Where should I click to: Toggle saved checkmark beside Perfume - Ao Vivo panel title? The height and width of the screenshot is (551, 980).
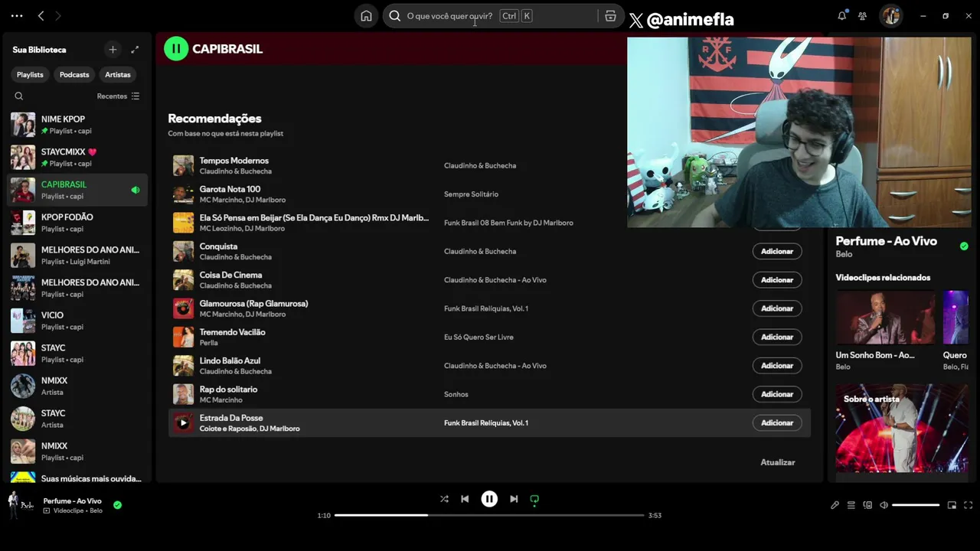[964, 246]
